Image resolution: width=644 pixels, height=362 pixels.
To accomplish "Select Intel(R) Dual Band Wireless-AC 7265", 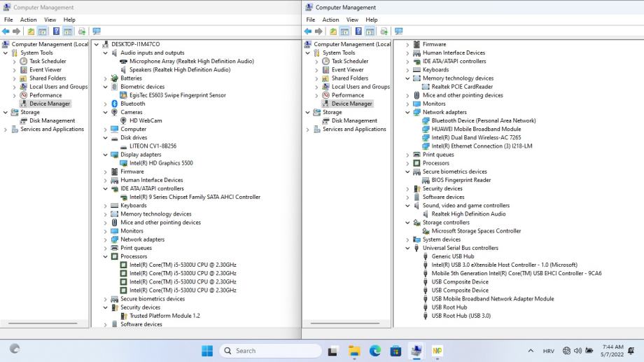I will click(476, 137).
